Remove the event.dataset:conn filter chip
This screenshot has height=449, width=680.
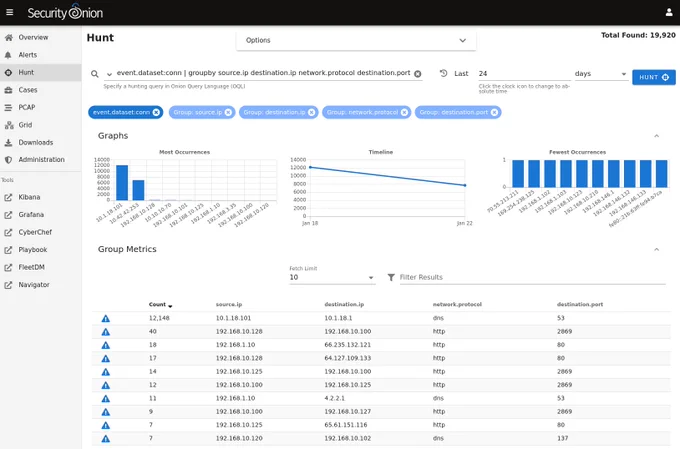[x=156, y=112]
